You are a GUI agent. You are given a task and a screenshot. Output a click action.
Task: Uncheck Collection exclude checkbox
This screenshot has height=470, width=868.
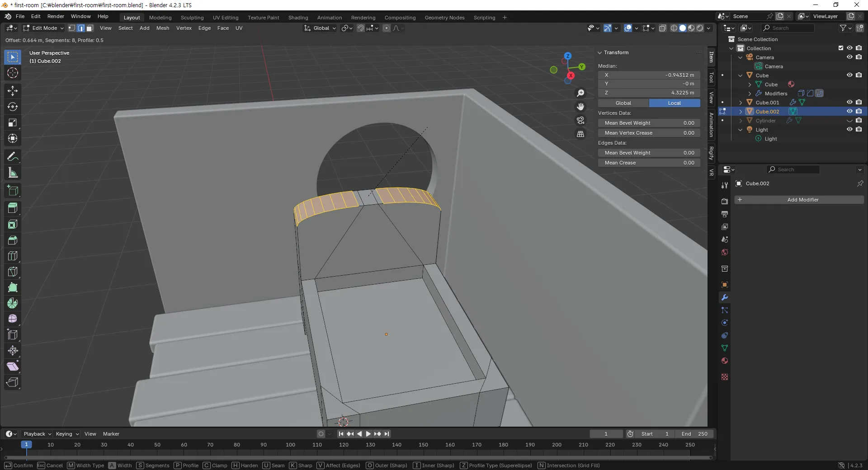(x=841, y=48)
